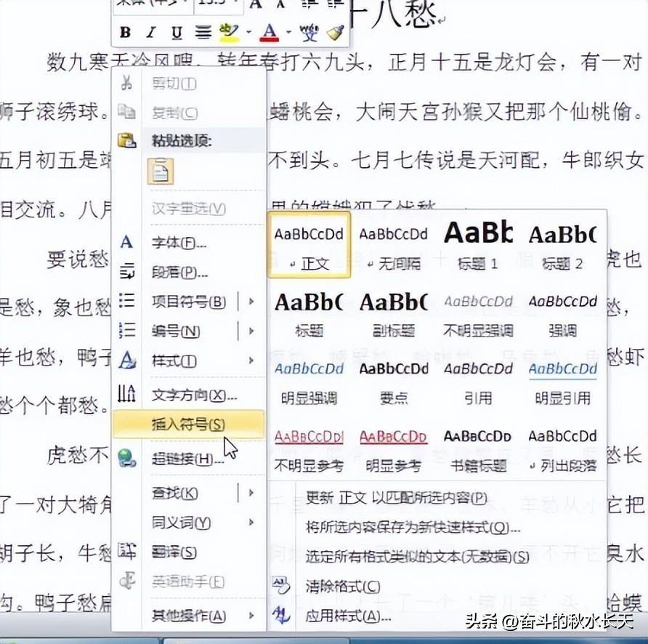Viewport: 648px width, 644px height.
Task: Apply the 强调 style
Action: tap(562, 313)
